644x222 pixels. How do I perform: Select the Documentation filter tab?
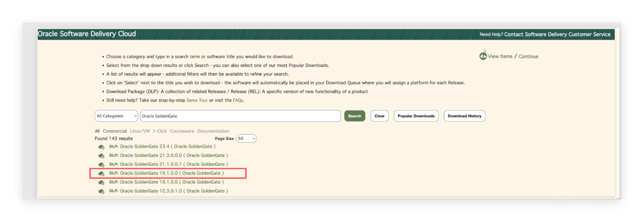click(x=213, y=131)
